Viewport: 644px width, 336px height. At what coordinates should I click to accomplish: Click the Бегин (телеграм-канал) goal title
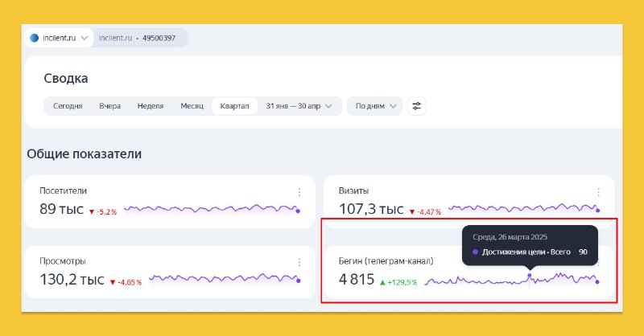pos(386,261)
